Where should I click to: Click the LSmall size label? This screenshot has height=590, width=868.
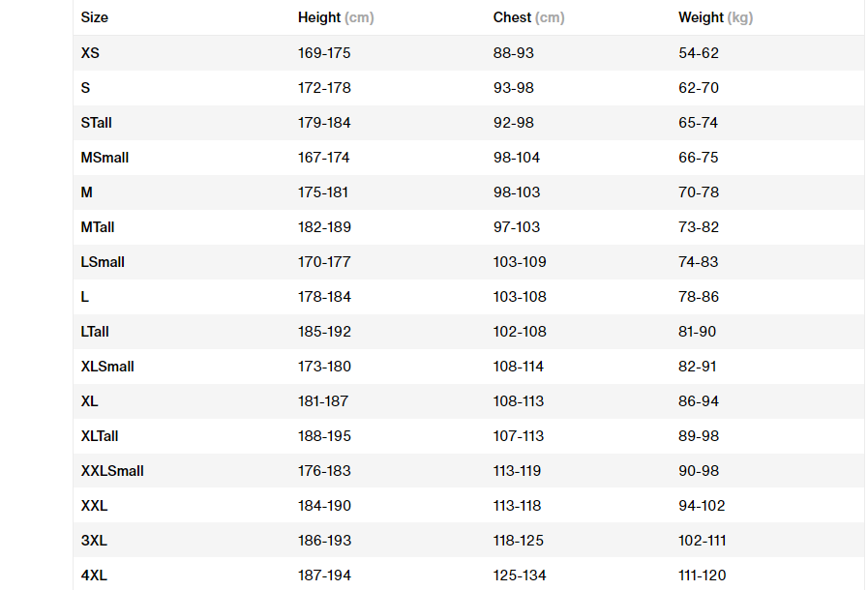tap(103, 262)
